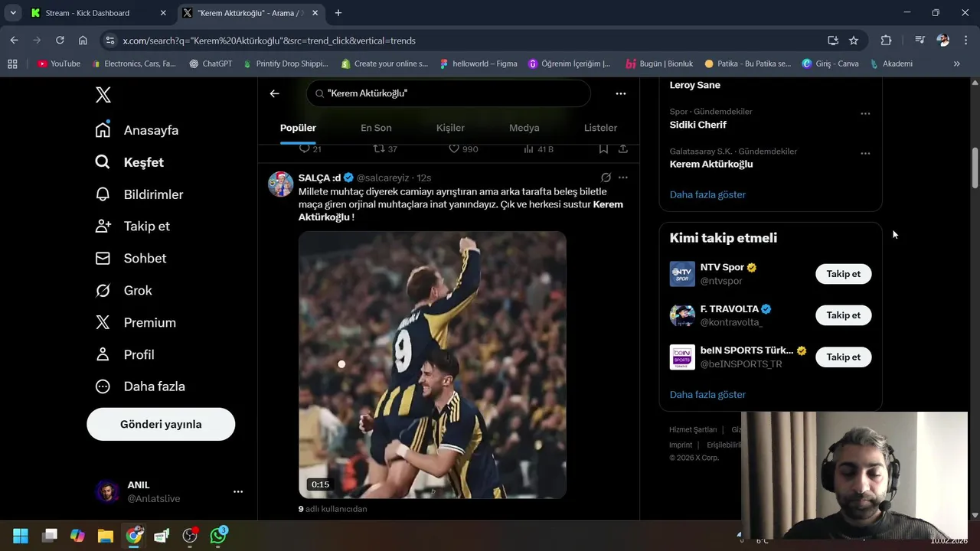980x551 pixels.
Task: Switch to the Listeler tab
Action: coord(600,128)
